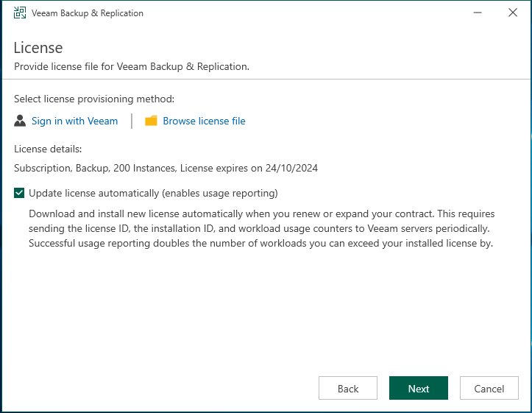Viewport: 532px width, 413px height.
Task: Click the License details: label
Action: coord(48,149)
